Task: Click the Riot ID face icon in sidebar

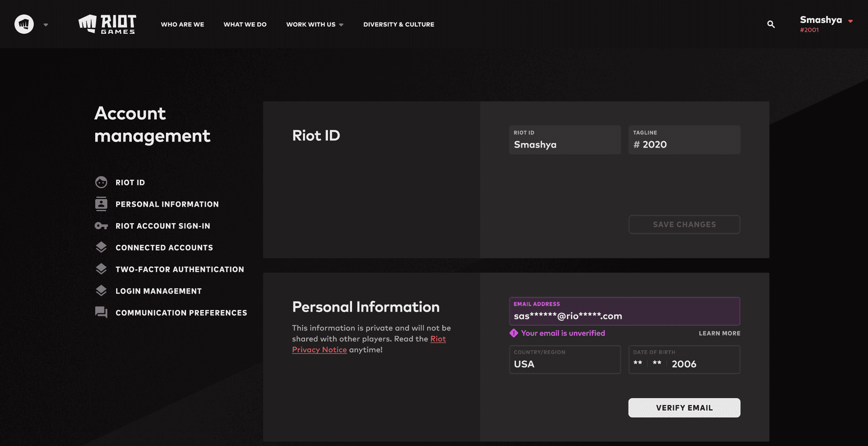Action: click(101, 182)
